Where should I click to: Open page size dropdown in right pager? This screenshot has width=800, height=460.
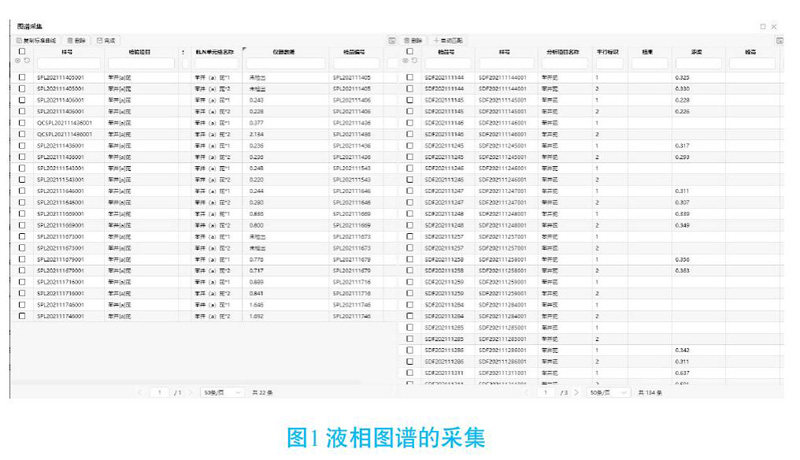coord(607,393)
